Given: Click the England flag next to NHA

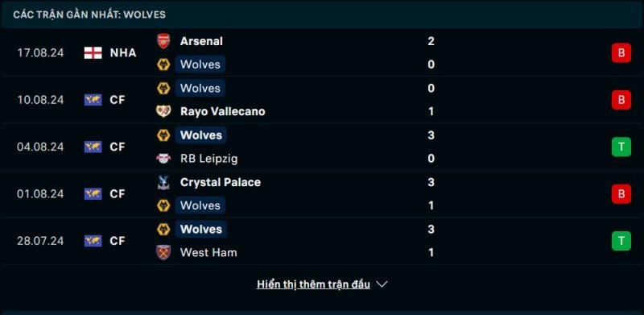Looking at the screenshot, I should (93, 52).
